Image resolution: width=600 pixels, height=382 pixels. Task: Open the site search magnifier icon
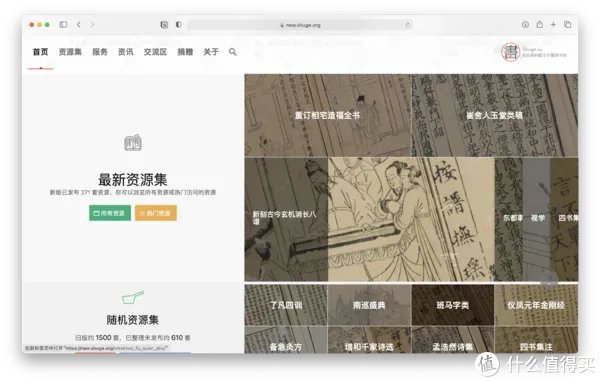(x=233, y=52)
